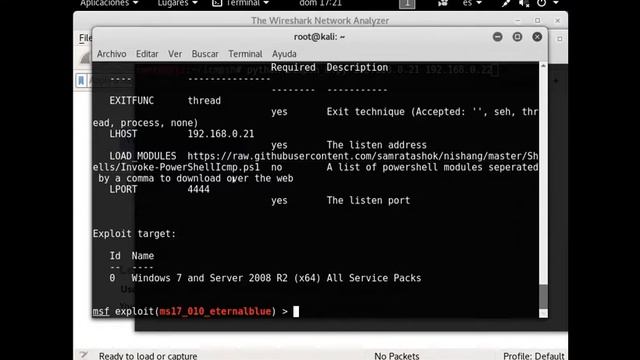The width and height of the screenshot is (640, 360).
Task: Open the clock showing dom 17:21
Action: [x=320, y=3]
